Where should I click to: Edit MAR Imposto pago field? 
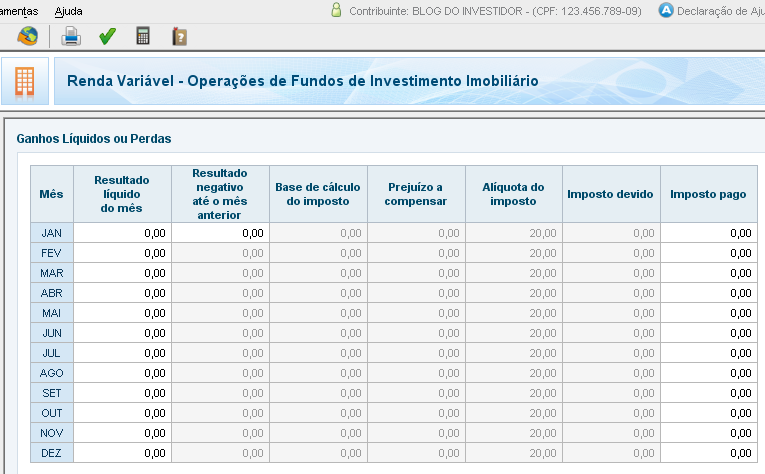[x=709, y=273]
